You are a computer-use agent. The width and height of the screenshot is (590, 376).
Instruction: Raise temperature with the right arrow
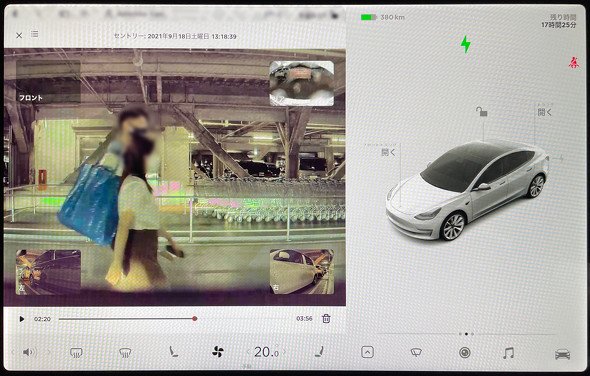284,352
